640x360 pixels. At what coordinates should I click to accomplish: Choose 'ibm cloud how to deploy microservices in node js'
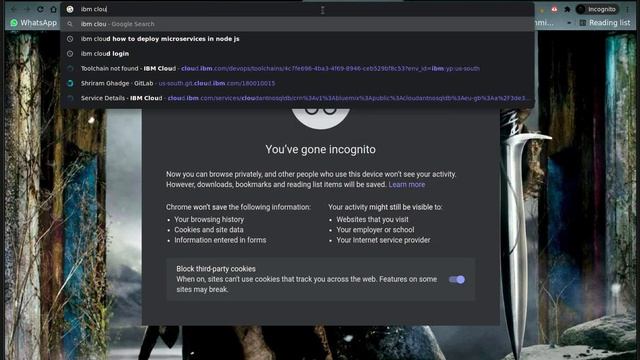pyautogui.click(x=297, y=39)
